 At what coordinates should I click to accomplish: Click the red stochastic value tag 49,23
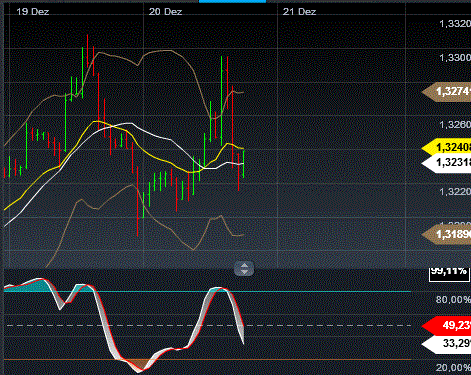(447, 325)
